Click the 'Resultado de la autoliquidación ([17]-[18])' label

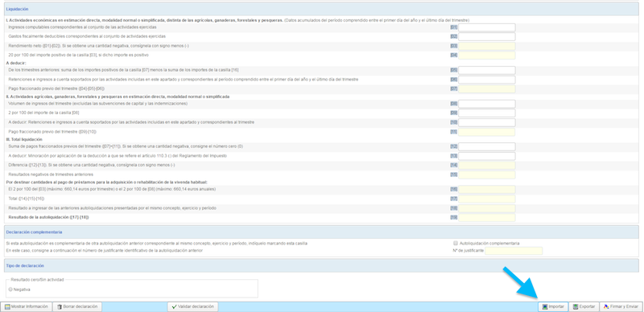[x=48, y=217]
